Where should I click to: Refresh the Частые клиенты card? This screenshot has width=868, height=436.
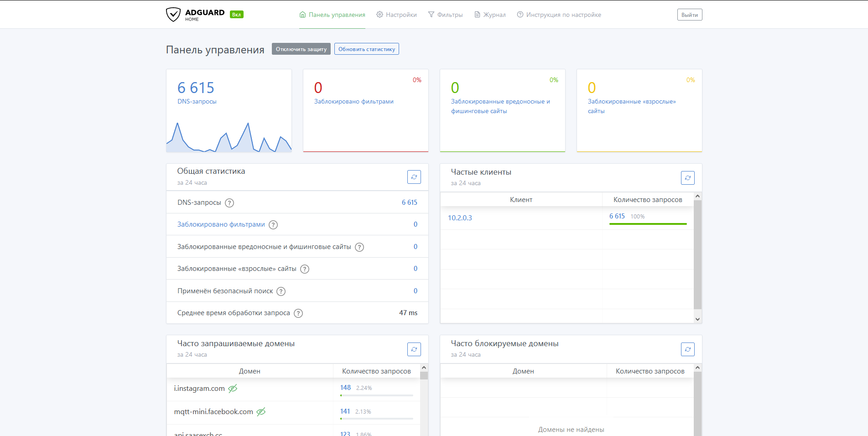(x=688, y=178)
